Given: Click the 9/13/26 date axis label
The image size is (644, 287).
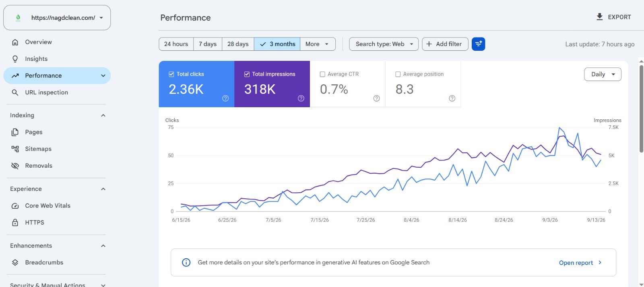Looking at the screenshot, I should 596,220.
